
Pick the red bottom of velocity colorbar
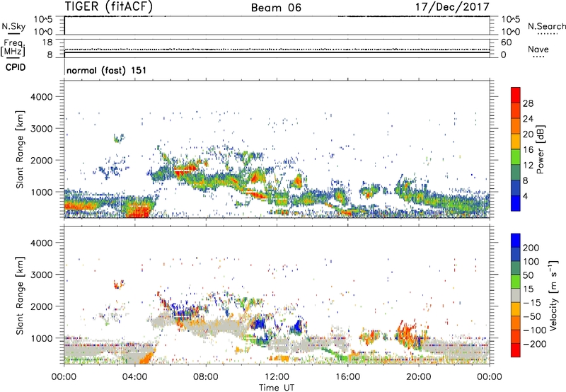[x=516, y=350]
